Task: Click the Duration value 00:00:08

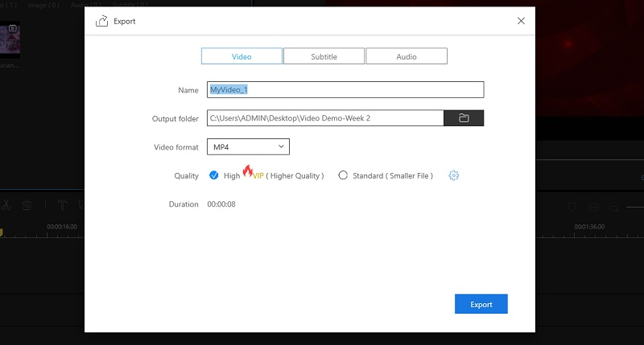Action: click(221, 204)
